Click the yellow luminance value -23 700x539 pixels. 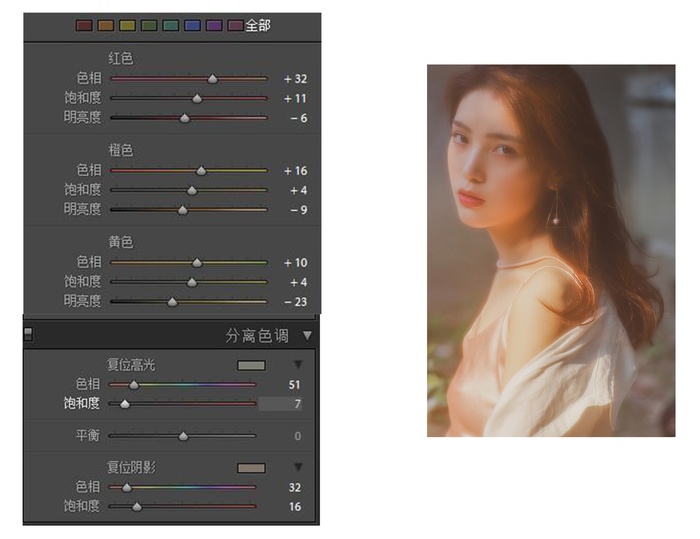click(296, 302)
